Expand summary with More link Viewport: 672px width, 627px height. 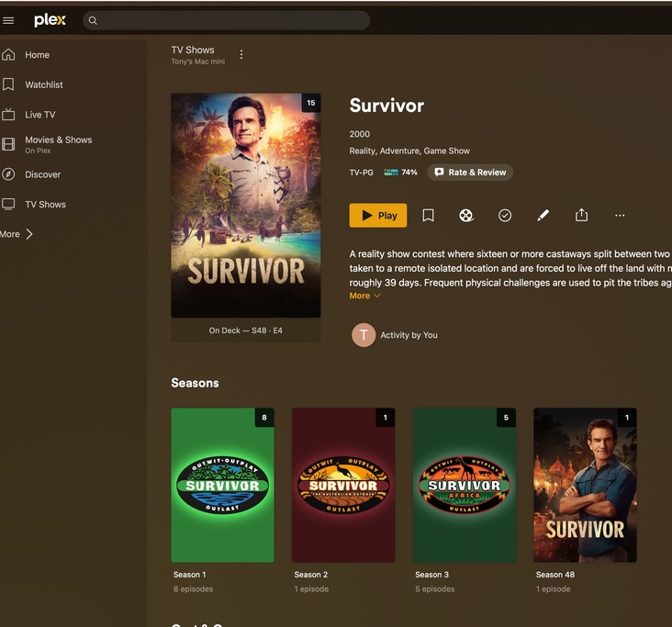(364, 296)
